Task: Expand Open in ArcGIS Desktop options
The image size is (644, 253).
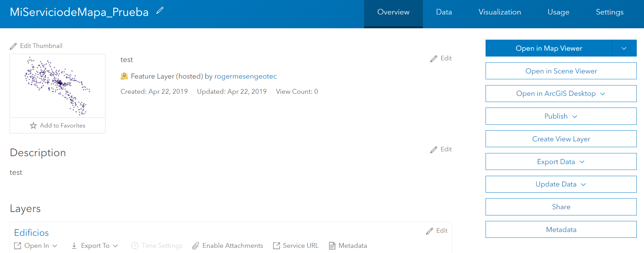Action: click(603, 94)
